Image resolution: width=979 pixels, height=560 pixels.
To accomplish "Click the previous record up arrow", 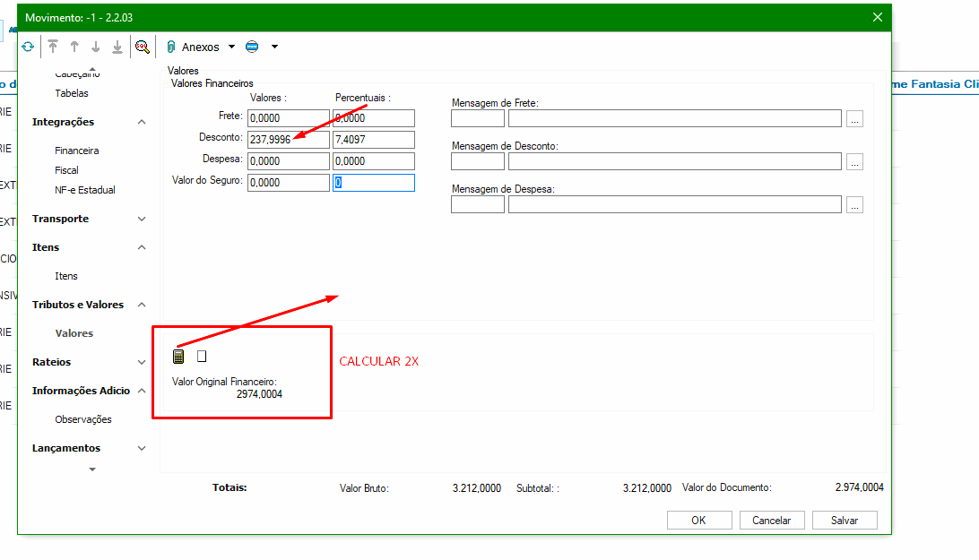I will tap(74, 47).
